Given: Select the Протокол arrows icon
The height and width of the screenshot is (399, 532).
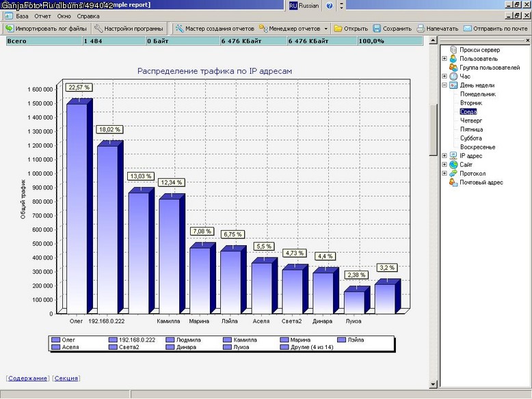Looking at the screenshot, I should coord(453,174).
